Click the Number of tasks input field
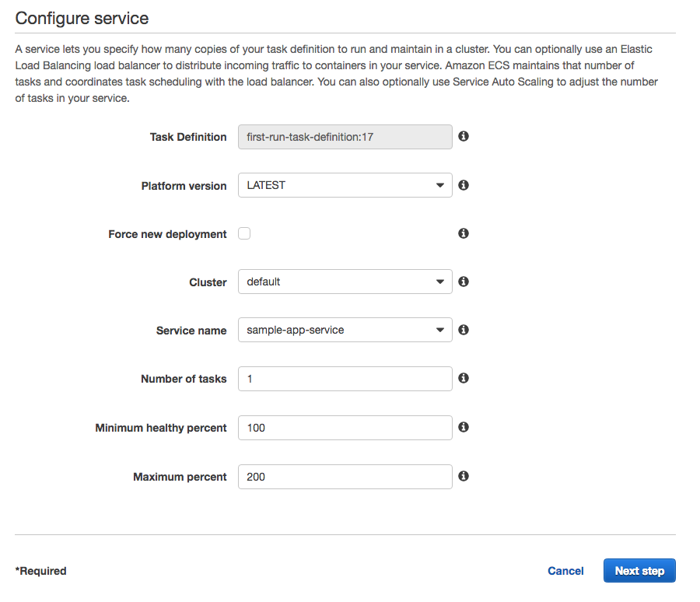Screen dimensions: 700x602 (x=345, y=379)
